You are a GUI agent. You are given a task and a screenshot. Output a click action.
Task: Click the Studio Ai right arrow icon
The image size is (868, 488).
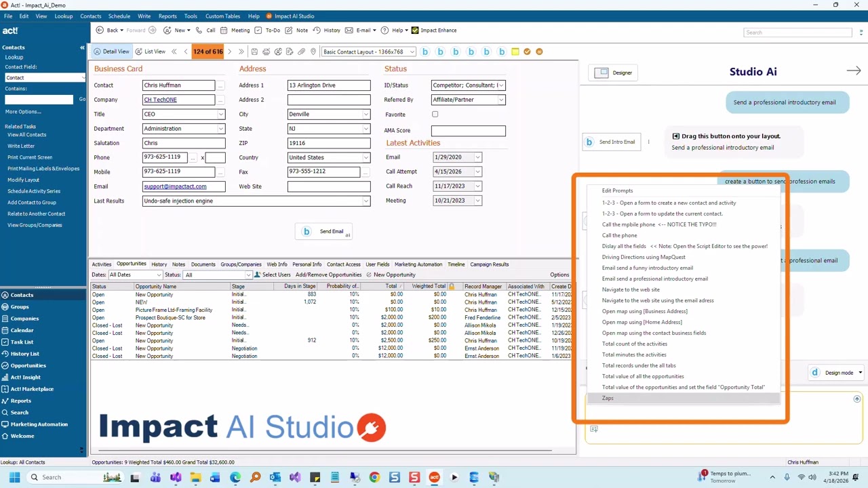click(x=854, y=70)
